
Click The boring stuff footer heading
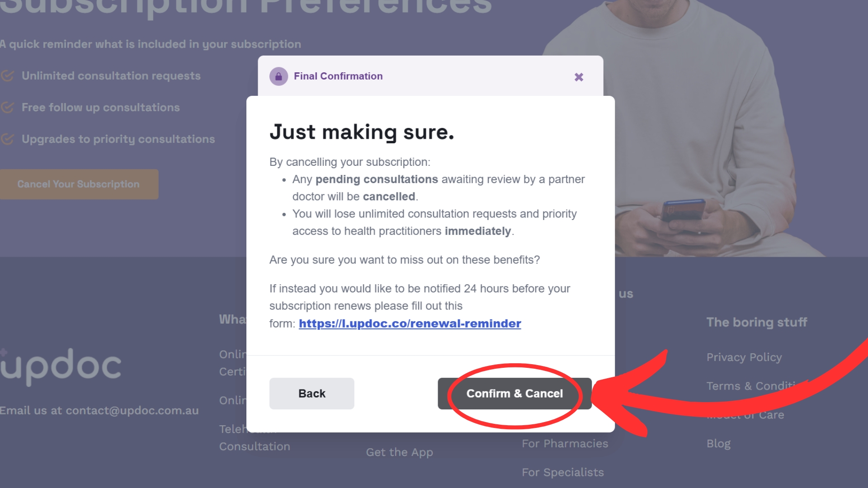(757, 322)
